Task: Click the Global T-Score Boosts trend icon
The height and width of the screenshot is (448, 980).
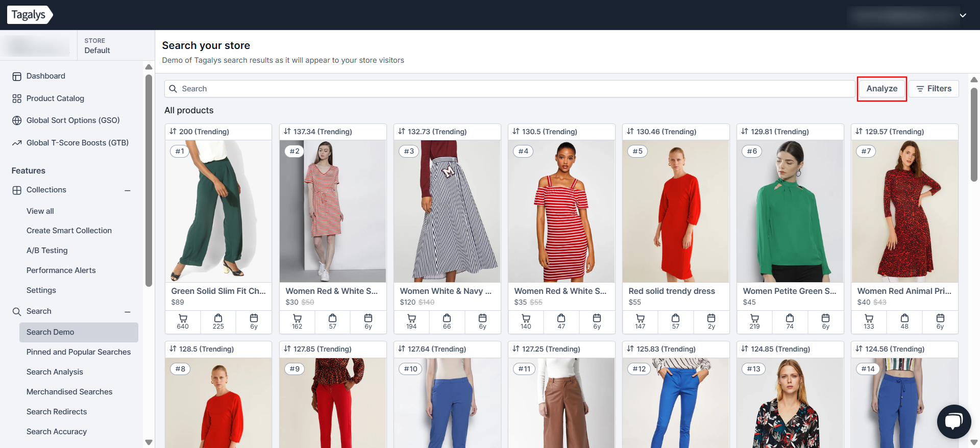Action: [x=17, y=143]
